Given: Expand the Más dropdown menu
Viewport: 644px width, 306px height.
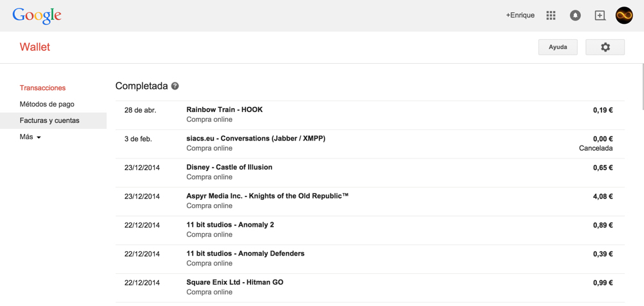Looking at the screenshot, I should (x=30, y=137).
